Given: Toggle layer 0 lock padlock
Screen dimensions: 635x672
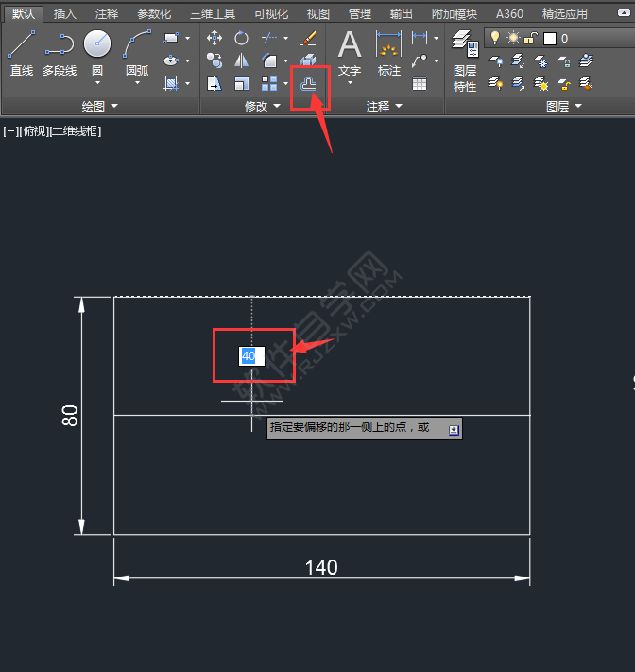Looking at the screenshot, I should coord(530,38).
